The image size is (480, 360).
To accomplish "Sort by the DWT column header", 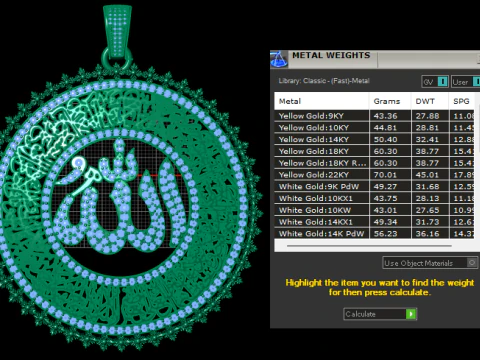I will point(430,101).
